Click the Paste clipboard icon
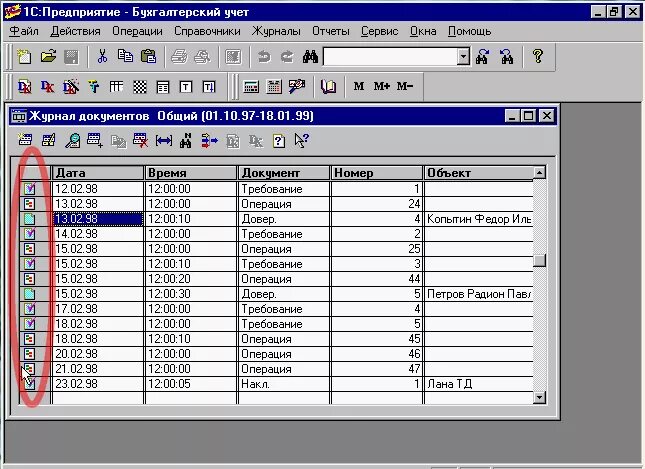The height and width of the screenshot is (469, 645). (148, 56)
